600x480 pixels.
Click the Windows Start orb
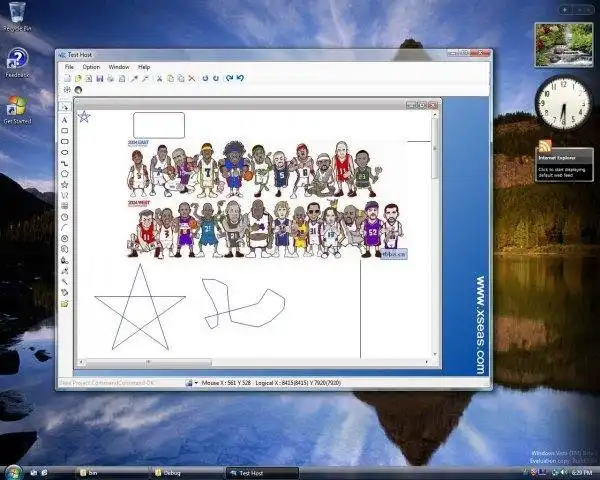(14, 472)
